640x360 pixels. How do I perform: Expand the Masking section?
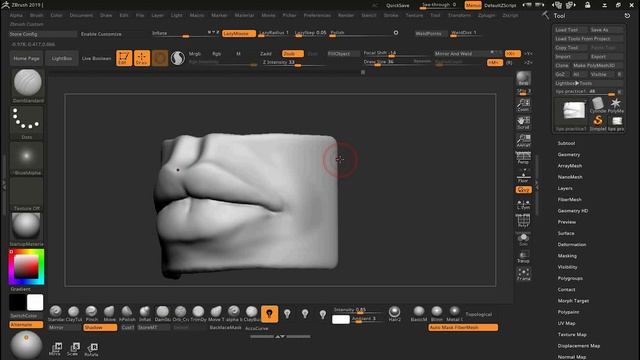(567, 256)
